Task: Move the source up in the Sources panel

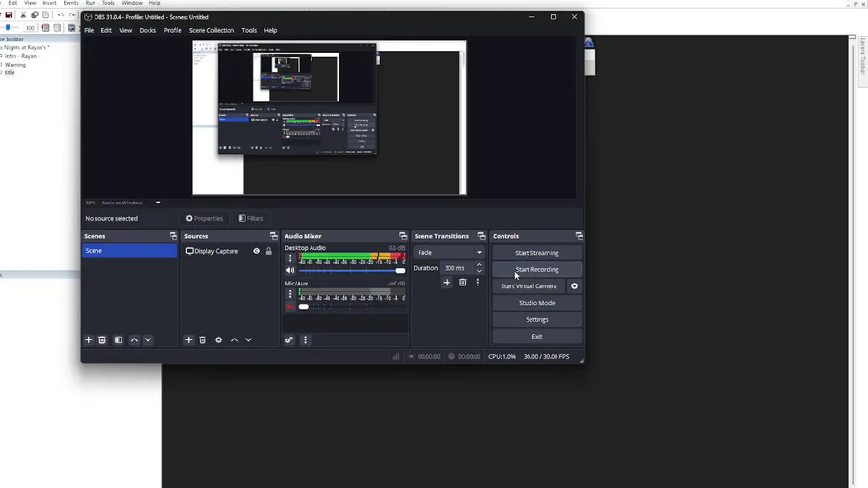Action: (x=234, y=339)
